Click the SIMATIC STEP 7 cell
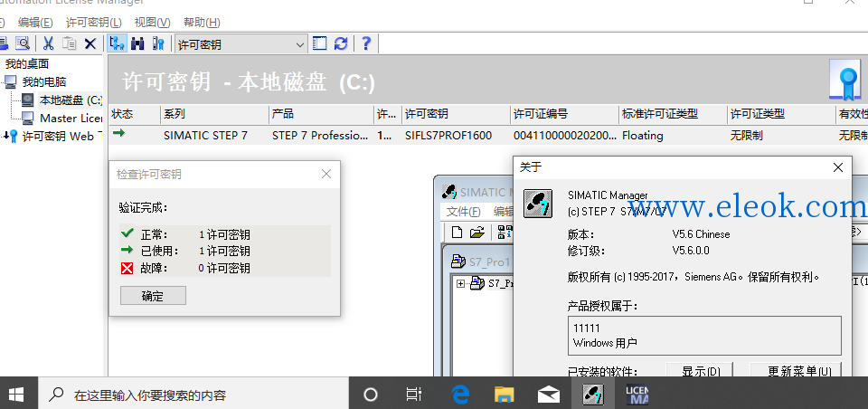 205,135
